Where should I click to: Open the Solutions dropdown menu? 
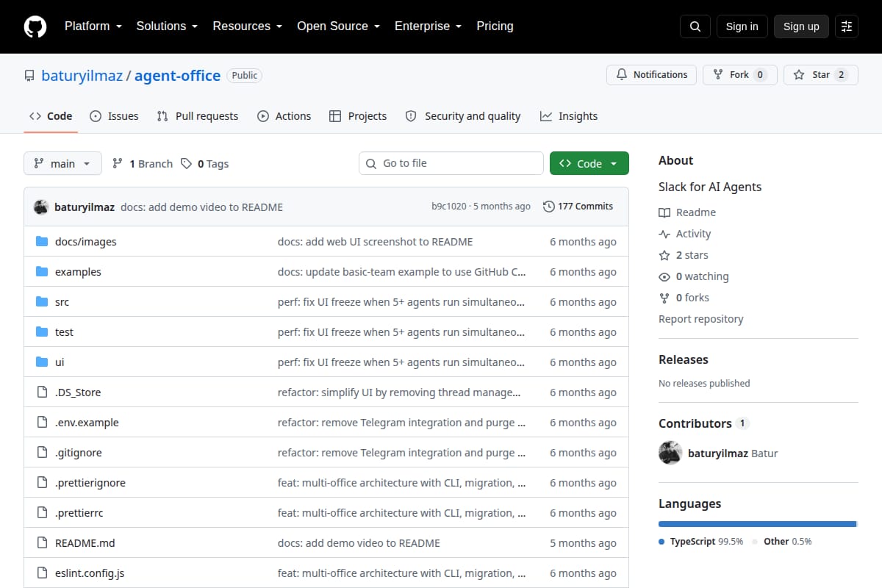[167, 26]
